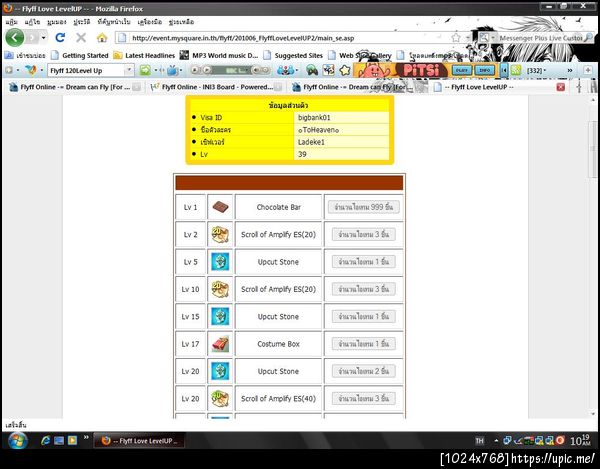Viewport: 600px width, 469px height.
Task: Click Show Desktop quick launch icon
Action: point(59,441)
